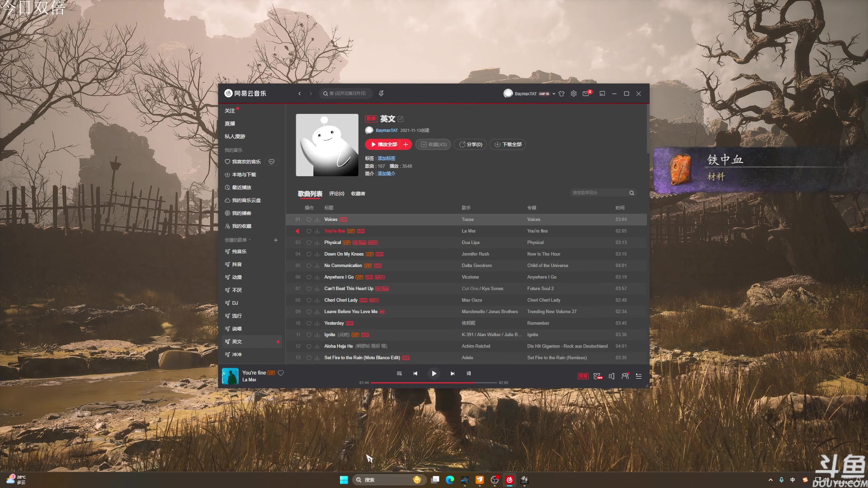
Task: Toggle lyrics display in player bar
Action: pyautogui.click(x=469, y=373)
